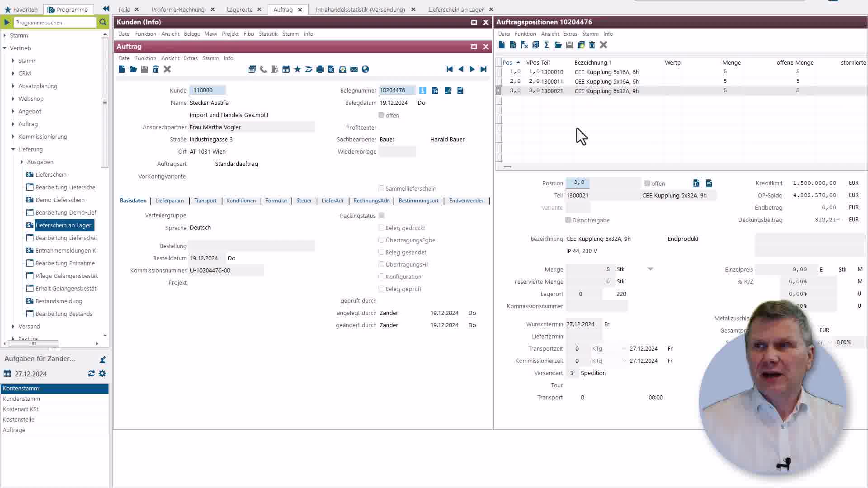Screen dimensions: 868x488
Task: Toggle the Beleg gedruckt checkbox
Action: [382, 228]
